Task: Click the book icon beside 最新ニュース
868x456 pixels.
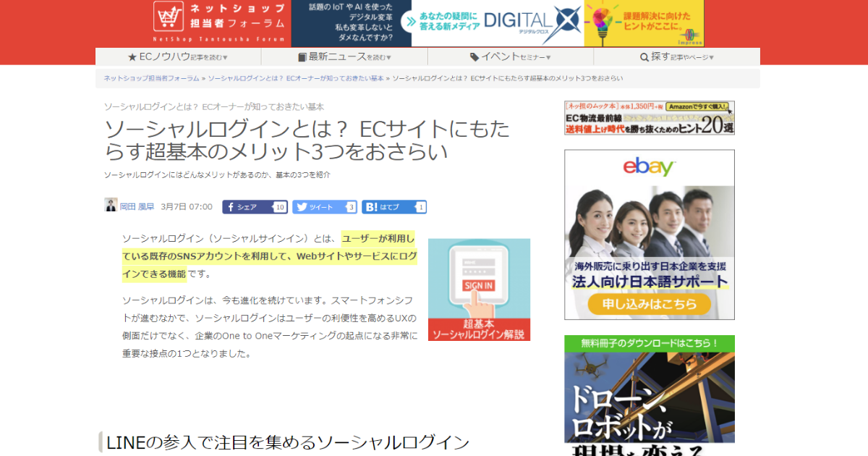Action: point(302,57)
